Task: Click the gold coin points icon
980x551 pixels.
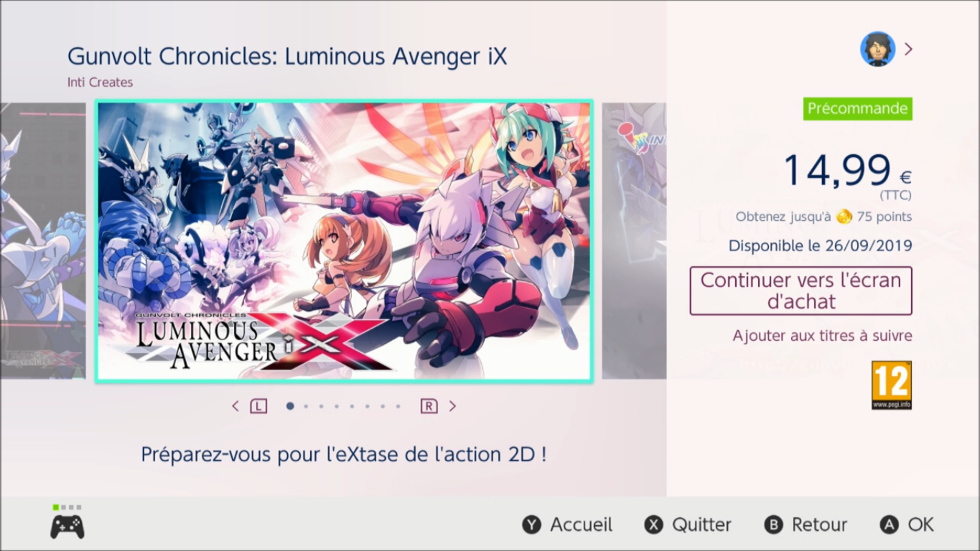Action: click(x=844, y=217)
